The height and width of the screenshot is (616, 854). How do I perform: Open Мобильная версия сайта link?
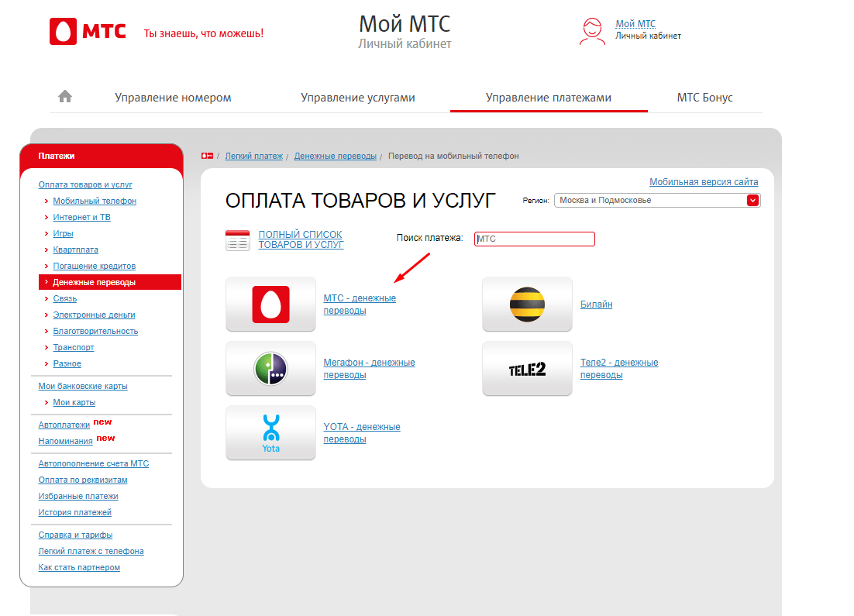point(704,182)
